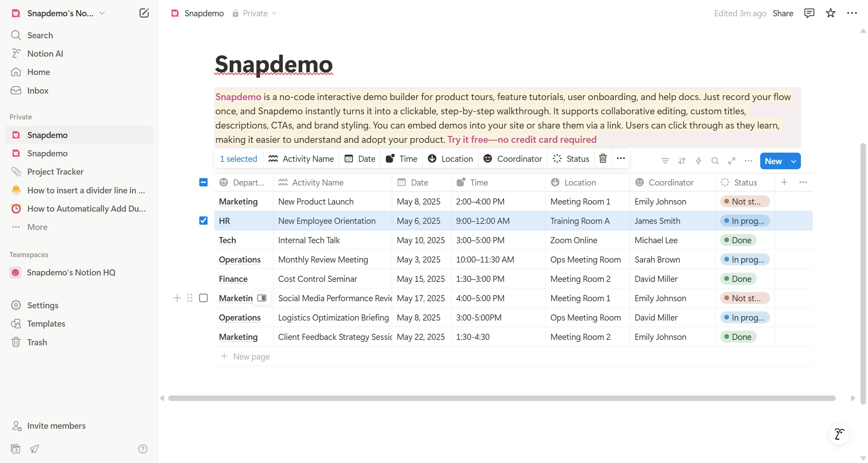Open comments icon in top bar
Viewport: 868px width, 463px height.
809,13
